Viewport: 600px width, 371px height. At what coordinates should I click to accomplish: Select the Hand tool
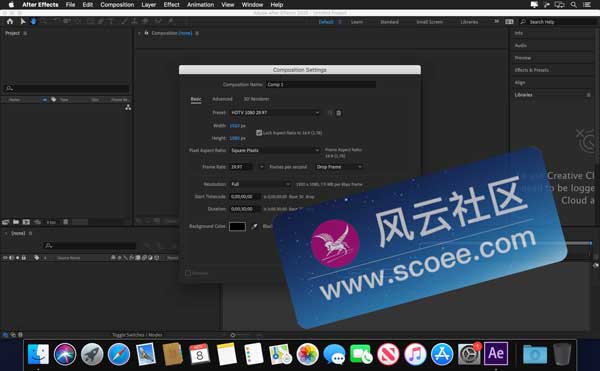(x=33, y=22)
